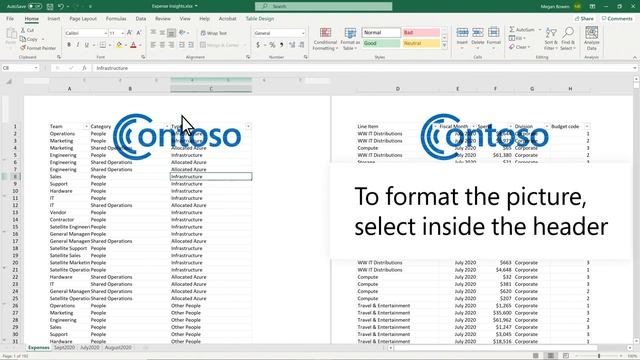Adjust the zoom slider in status bar
The width and height of the screenshot is (640, 360).
tap(599, 356)
